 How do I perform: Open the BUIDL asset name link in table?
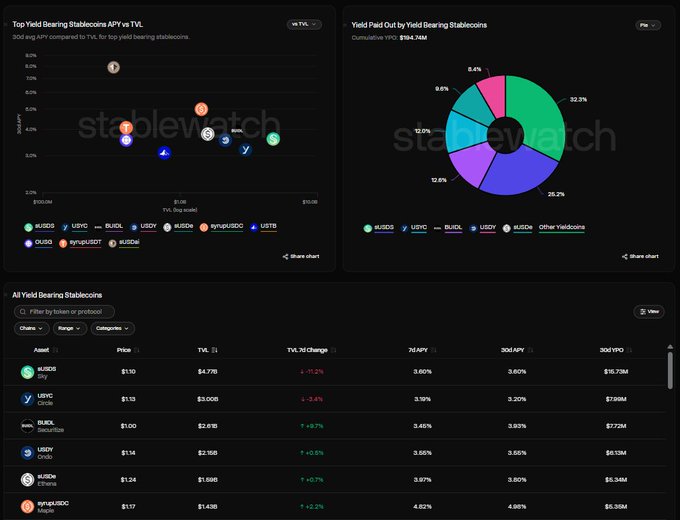pos(46,423)
